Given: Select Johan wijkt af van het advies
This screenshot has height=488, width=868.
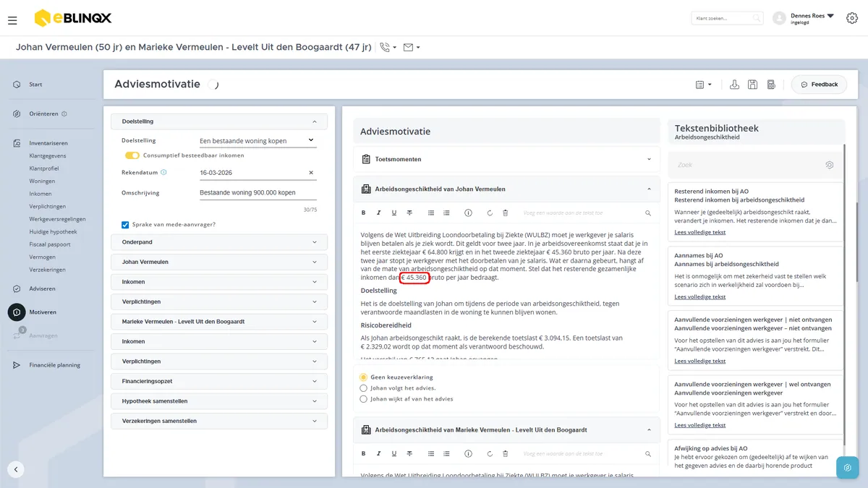Looking at the screenshot, I should click(x=363, y=398).
